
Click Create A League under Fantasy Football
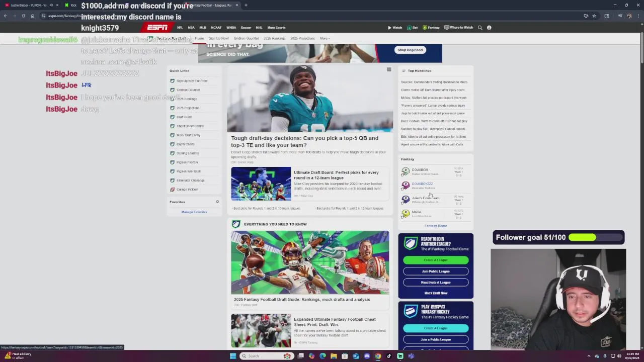436,260
